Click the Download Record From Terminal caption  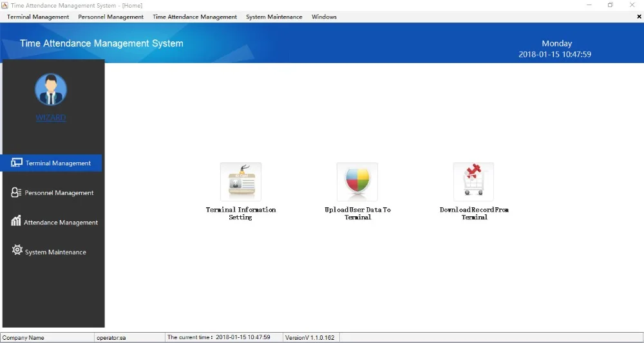tap(474, 214)
